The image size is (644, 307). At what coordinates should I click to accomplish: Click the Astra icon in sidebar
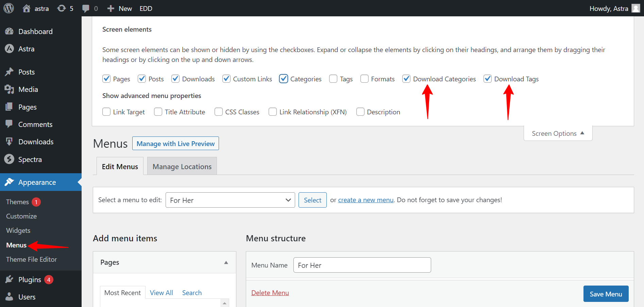coord(9,49)
